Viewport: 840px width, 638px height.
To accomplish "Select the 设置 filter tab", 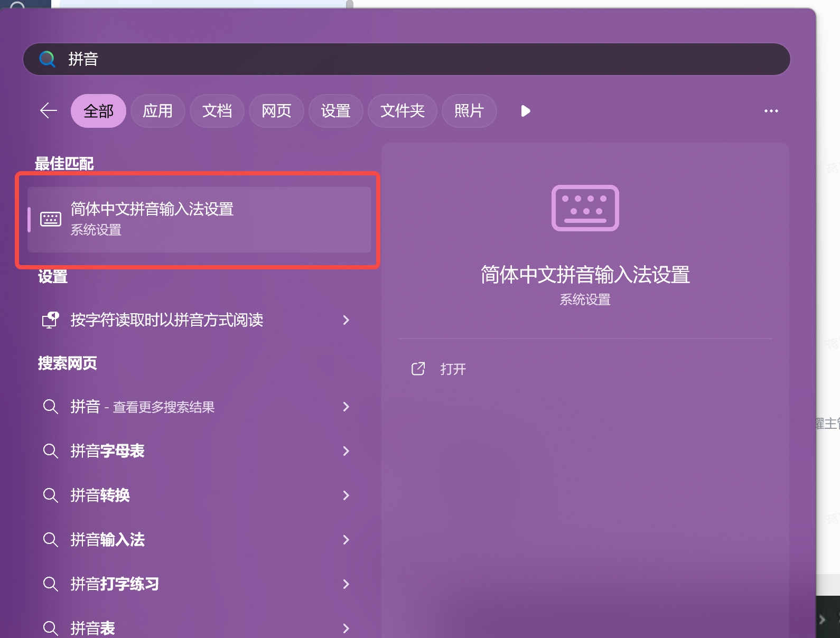I will (x=335, y=111).
